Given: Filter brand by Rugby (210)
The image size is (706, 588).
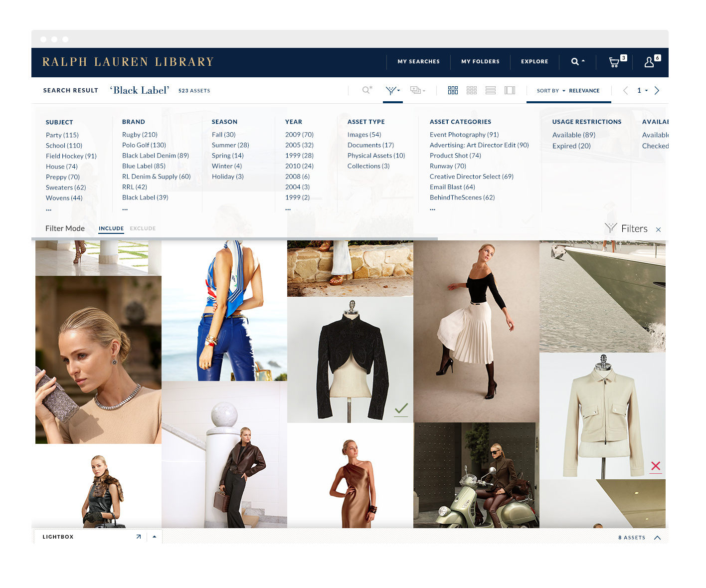Looking at the screenshot, I should [140, 135].
